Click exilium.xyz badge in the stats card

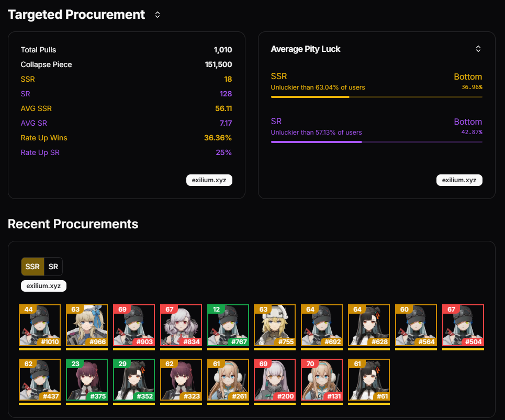click(x=209, y=180)
